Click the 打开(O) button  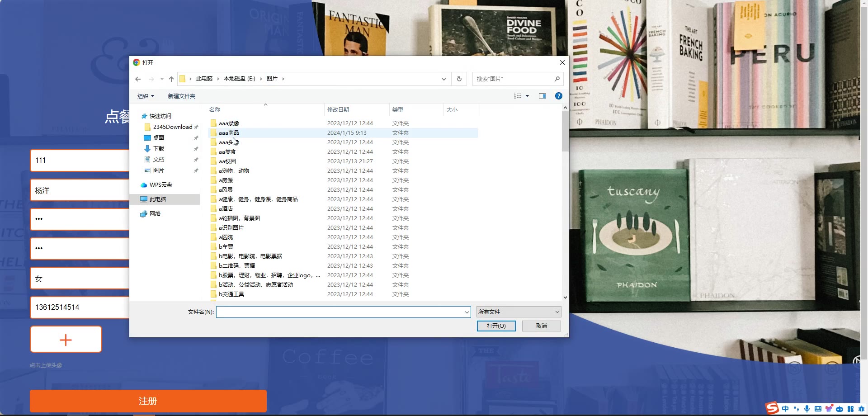(496, 326)
